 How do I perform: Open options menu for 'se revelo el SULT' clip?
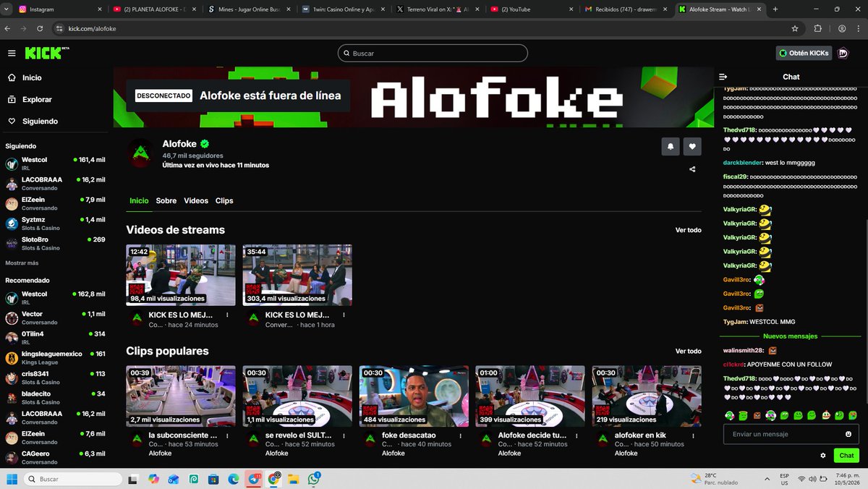click(x=344, y=436)
